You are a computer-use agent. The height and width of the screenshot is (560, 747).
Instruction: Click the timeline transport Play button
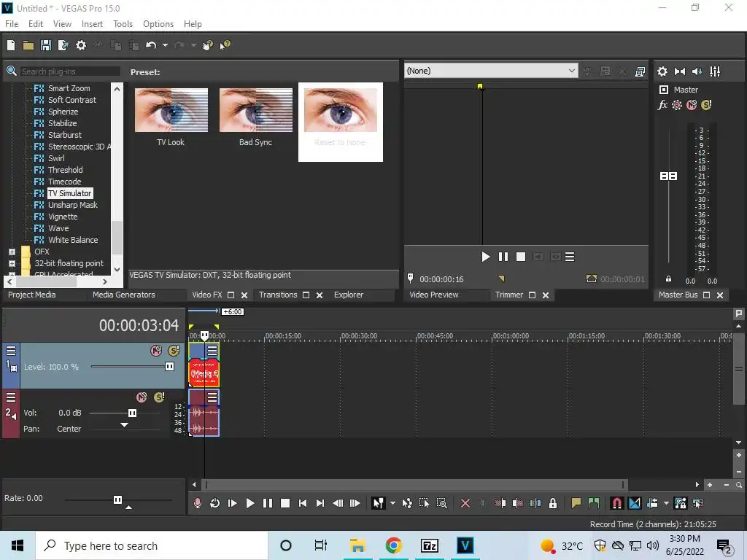click(x=249, y=503)
